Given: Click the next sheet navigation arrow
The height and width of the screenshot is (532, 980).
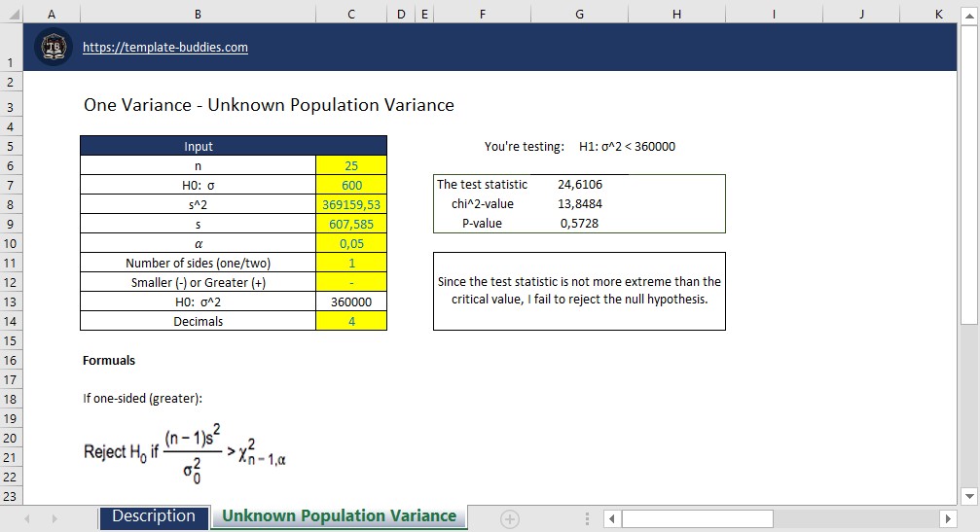Looking at the screenshot, I should (x=54, y=519).
